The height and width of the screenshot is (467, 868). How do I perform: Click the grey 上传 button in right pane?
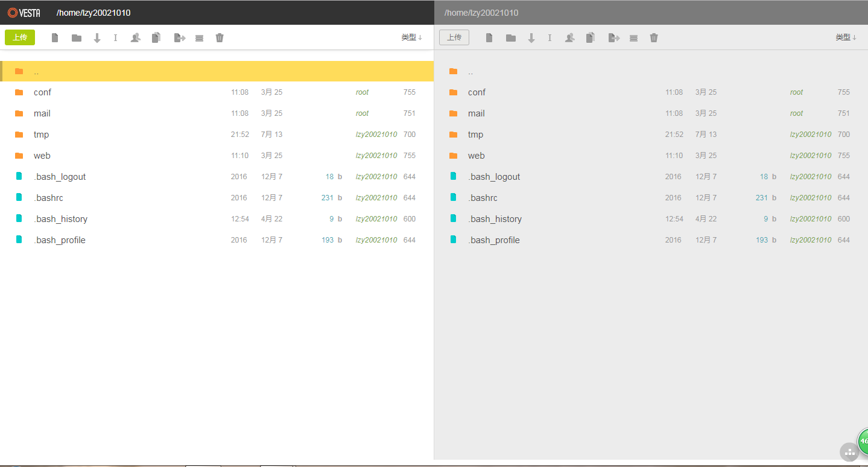pyautogui.click(x=454, y=37)
